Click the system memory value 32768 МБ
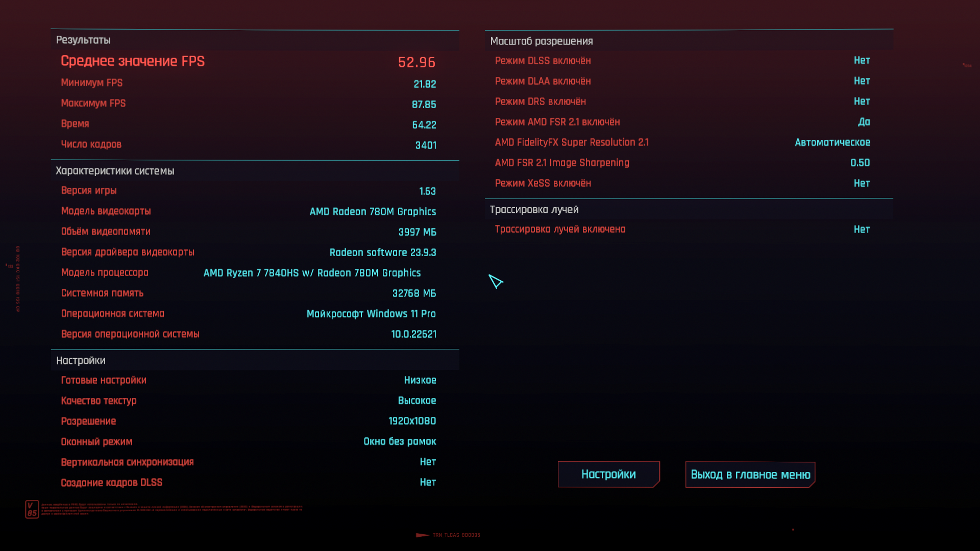 pos(414,293)
